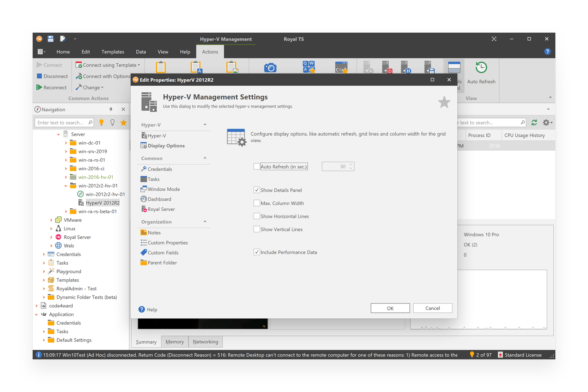Image resolution: width=588 pixels, height=392 pixels.
Task: Uncheck Show Details Panel
Action: [257, 190]
